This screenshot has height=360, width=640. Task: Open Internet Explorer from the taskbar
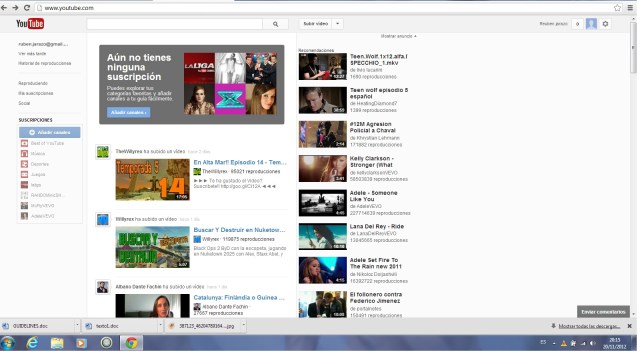point(32,343)
